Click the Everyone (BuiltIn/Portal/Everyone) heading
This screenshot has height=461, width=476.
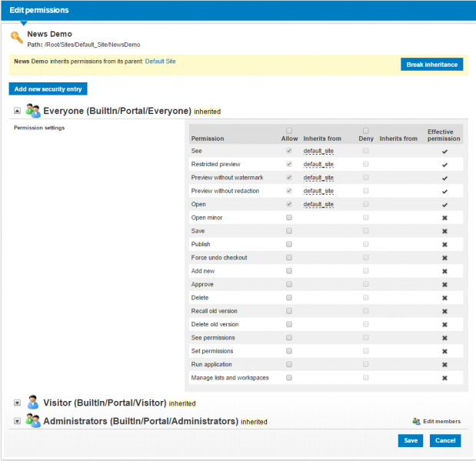pos(117,111)
